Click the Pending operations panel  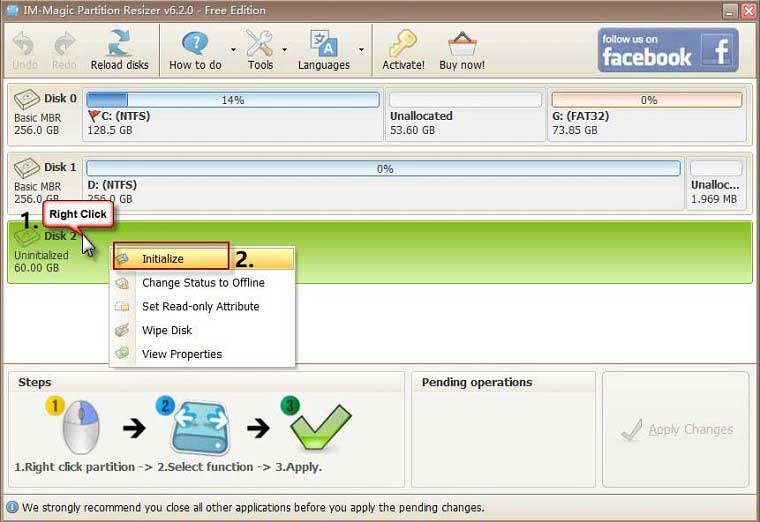(504, 429)
